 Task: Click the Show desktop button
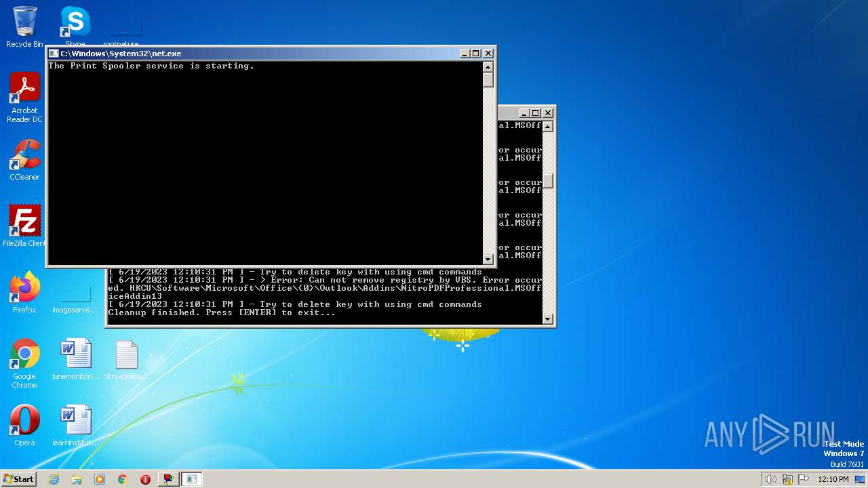tap(861, 479)
